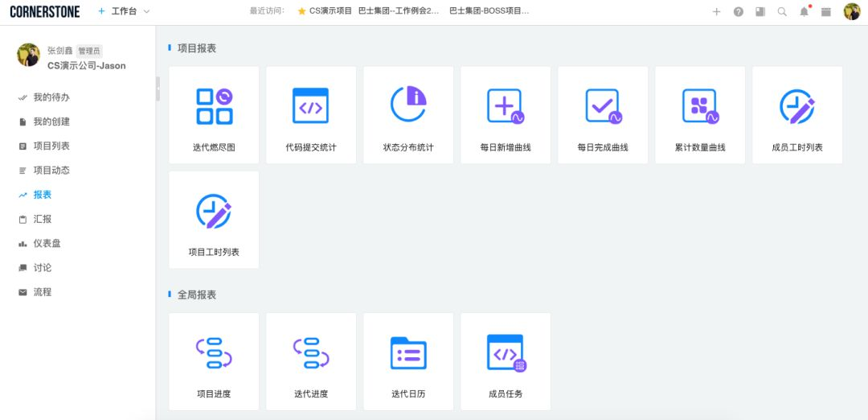Open the 工作台 menu label

(124, 11)
